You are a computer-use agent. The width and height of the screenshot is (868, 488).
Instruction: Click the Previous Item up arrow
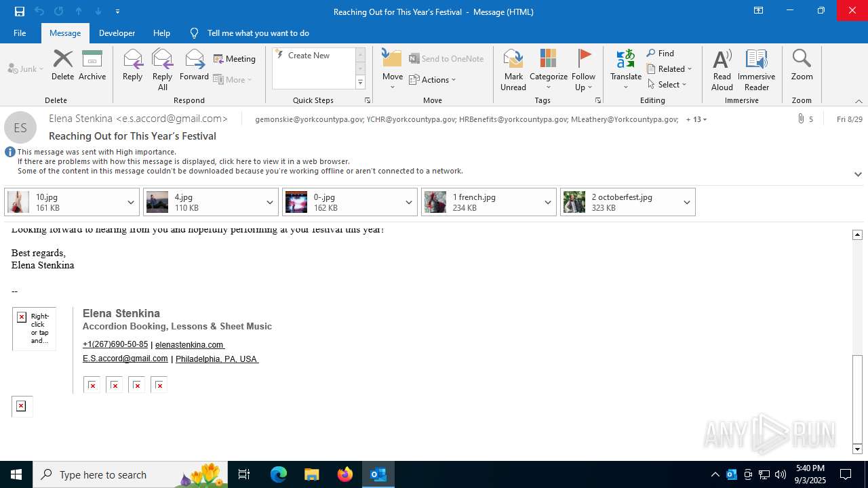tap(79, 12)
